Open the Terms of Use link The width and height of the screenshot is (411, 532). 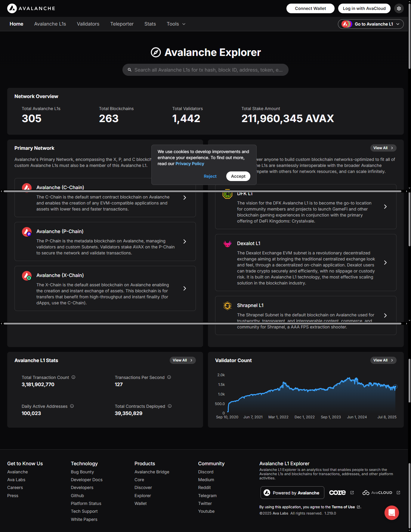tap(343, 507)
